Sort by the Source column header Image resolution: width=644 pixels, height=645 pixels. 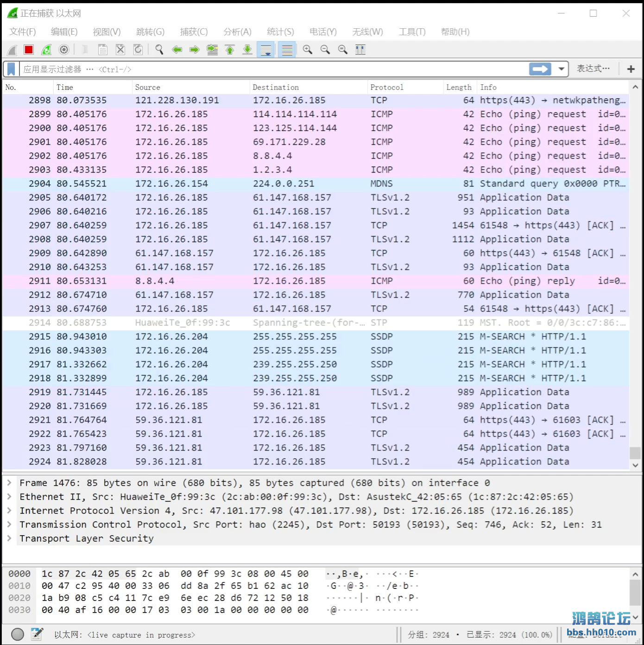(x=191, y=87)
